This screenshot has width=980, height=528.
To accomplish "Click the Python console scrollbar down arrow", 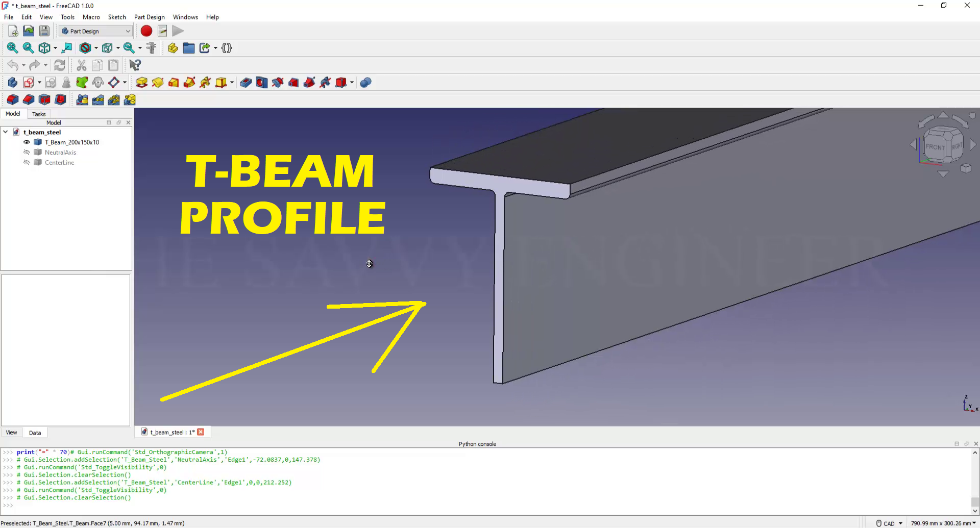I will click(975, 511).
